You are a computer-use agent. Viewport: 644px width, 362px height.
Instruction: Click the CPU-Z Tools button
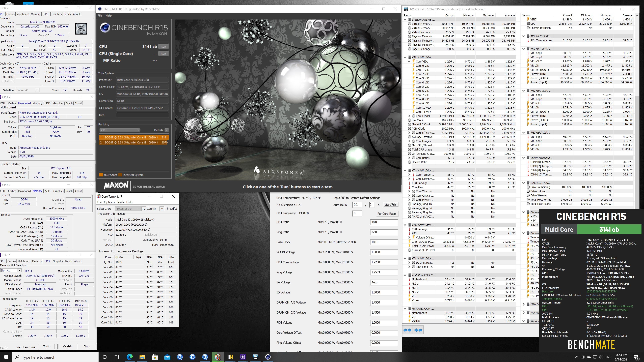pyautogui.click(x=46, y=346)
